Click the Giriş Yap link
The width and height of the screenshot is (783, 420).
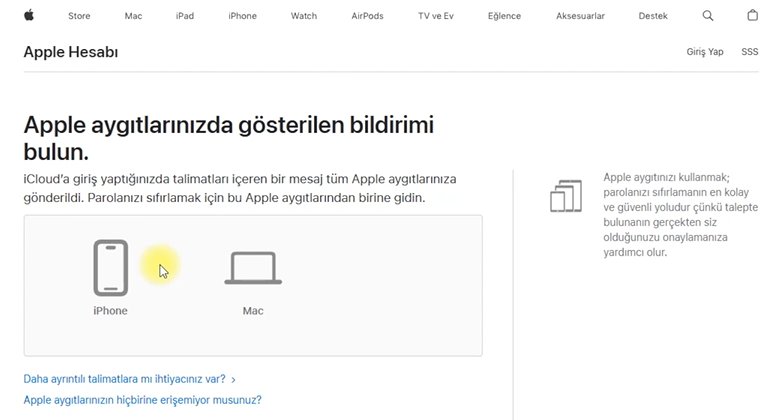[x=704, y=52]
